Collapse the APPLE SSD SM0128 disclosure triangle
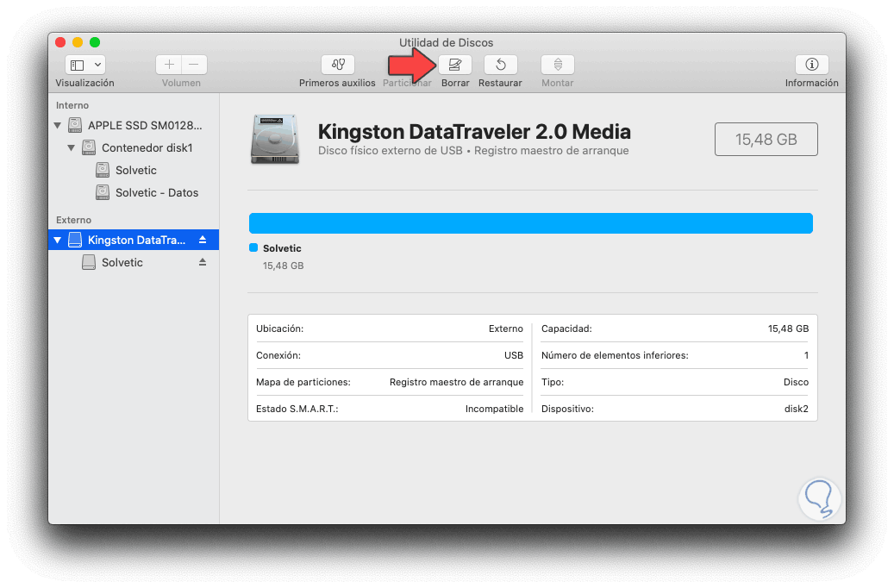Screen dimensions: 894x588 58,125
